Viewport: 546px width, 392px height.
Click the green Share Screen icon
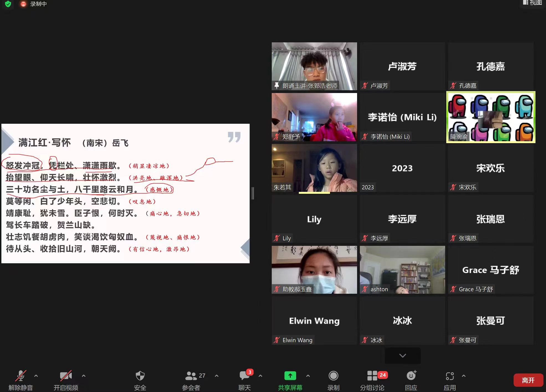click(x=290, y=376)
